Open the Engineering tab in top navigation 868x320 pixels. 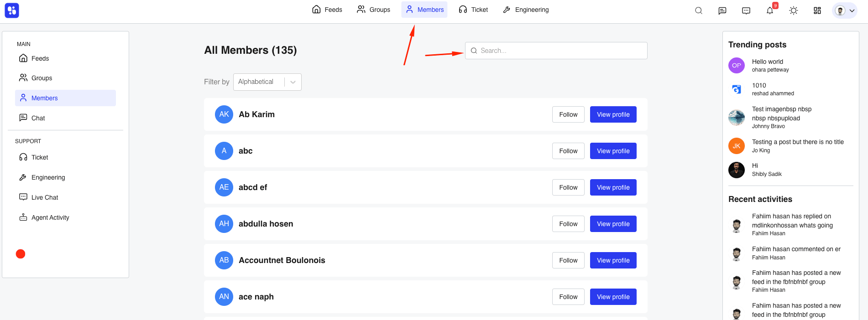pos(526,10)
